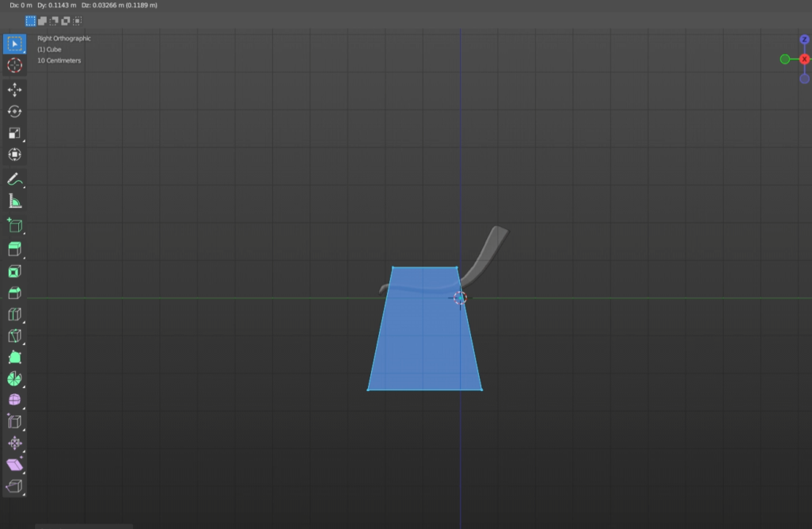Pick the Bevel tool

(x=14, y=293)
